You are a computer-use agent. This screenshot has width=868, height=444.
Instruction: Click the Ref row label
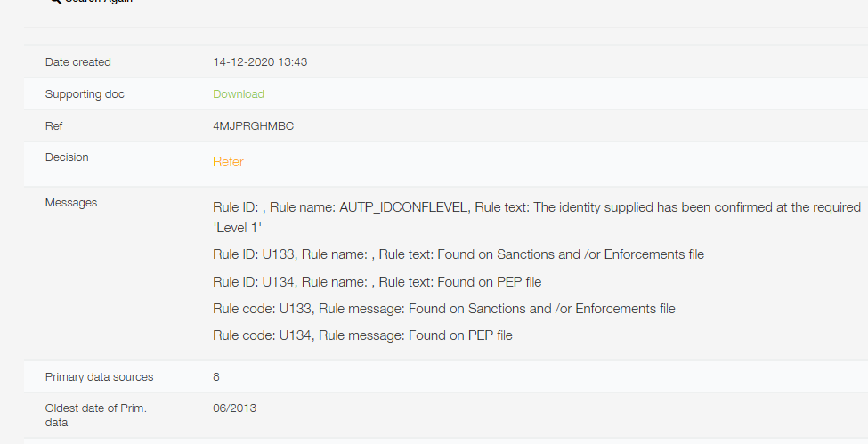[53, 126]
